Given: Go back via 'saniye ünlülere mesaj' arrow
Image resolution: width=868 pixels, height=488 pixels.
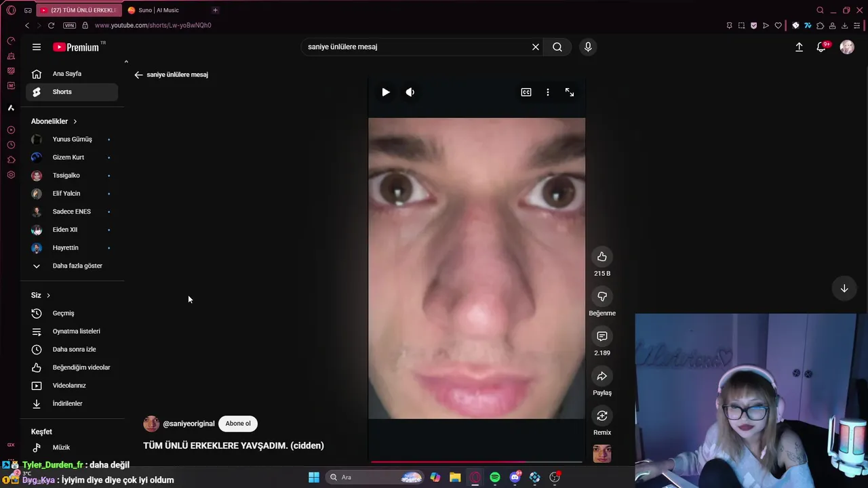Looking at the screenshot, I should 138,75.
